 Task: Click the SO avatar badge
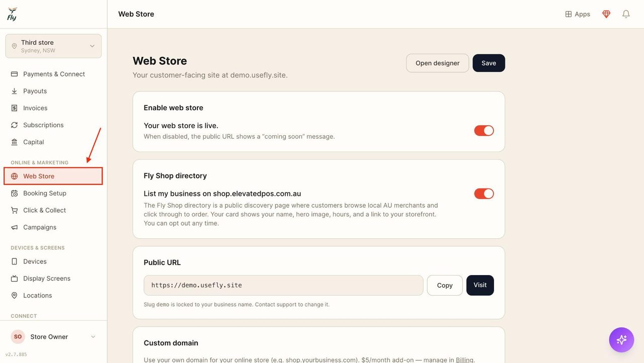tap(18, 337)
